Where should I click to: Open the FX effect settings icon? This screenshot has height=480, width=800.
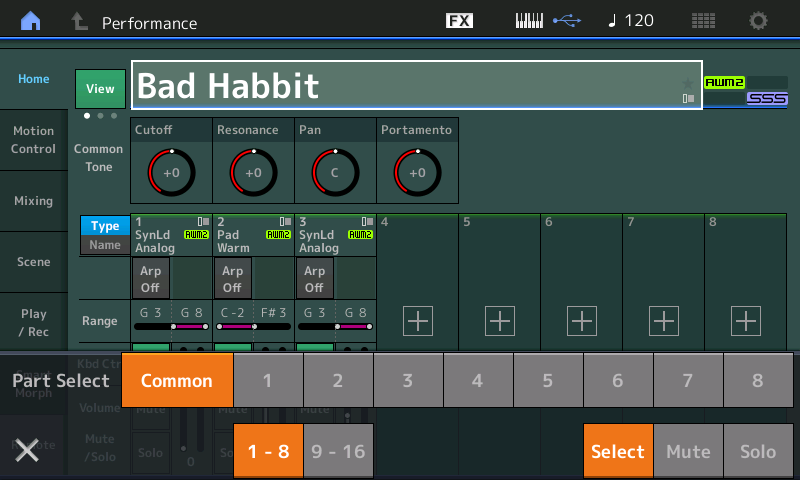(x=459, y=21)
